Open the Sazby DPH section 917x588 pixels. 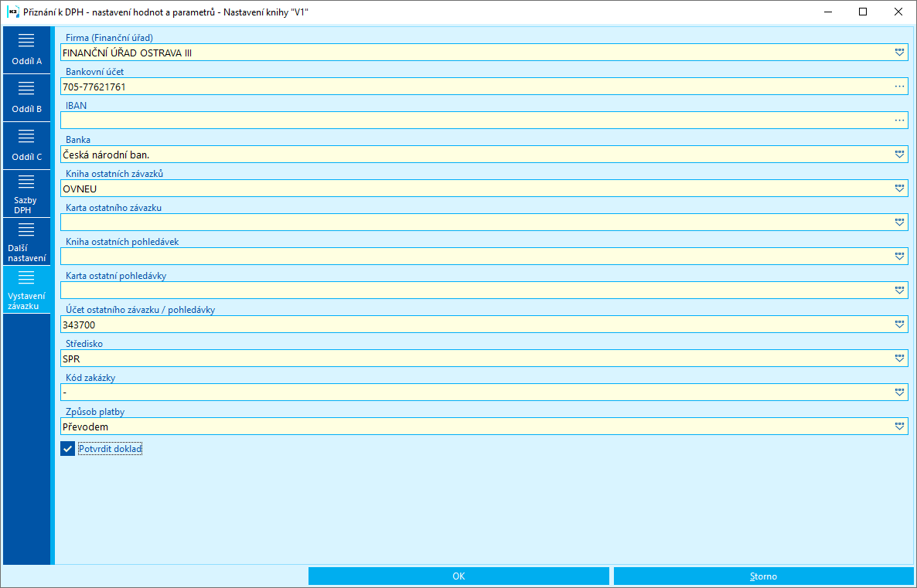26,193
